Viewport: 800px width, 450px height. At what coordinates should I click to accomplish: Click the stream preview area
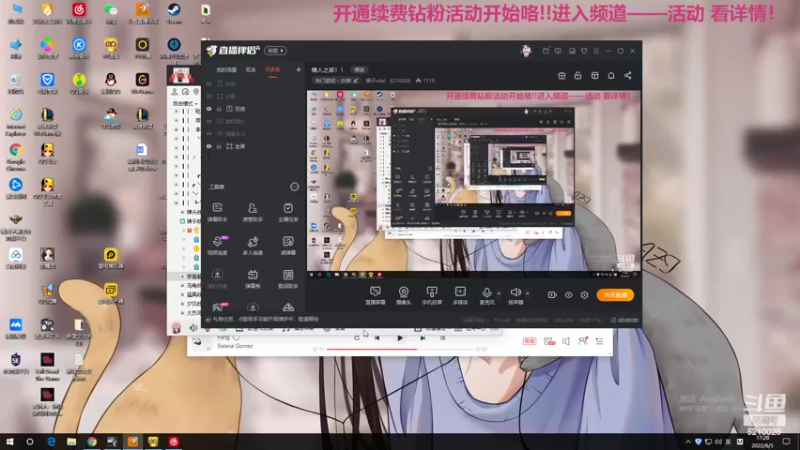tap(473, 184)
